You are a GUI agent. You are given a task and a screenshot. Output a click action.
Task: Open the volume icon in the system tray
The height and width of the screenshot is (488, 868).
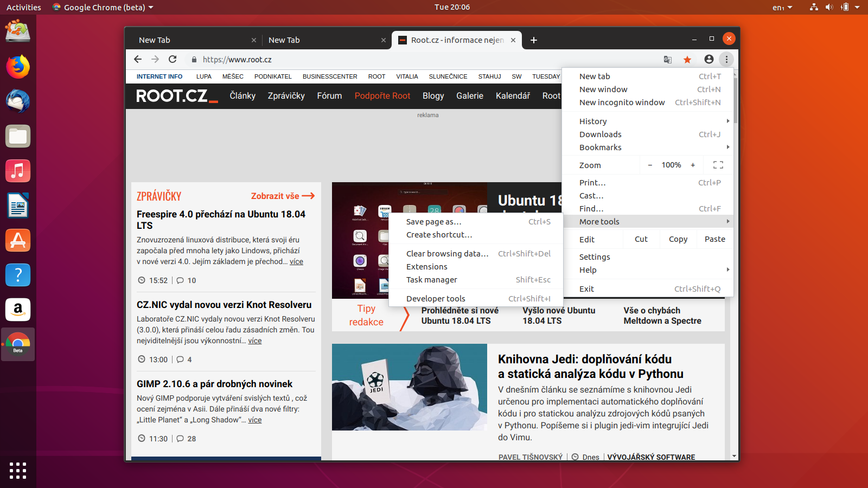829,7
